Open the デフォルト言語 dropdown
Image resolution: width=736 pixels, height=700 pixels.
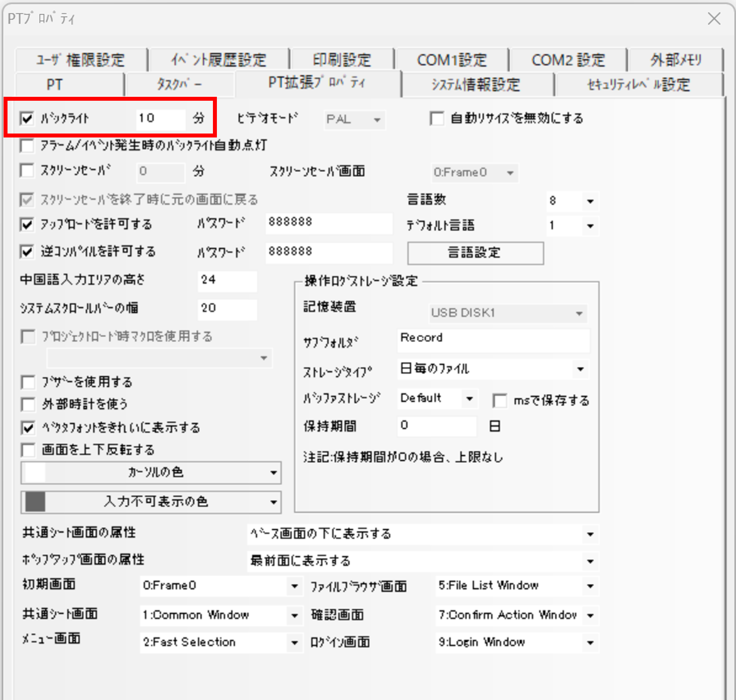[x=572, y=226]
